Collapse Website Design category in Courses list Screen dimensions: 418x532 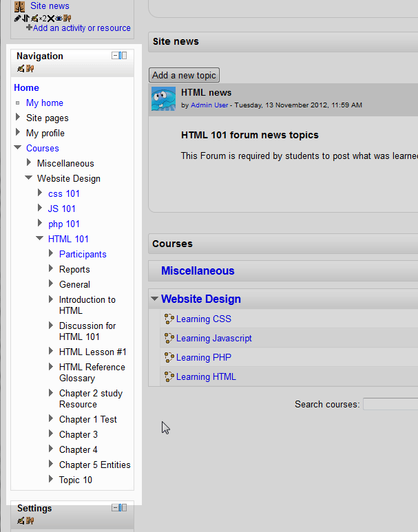pos(154,299)
